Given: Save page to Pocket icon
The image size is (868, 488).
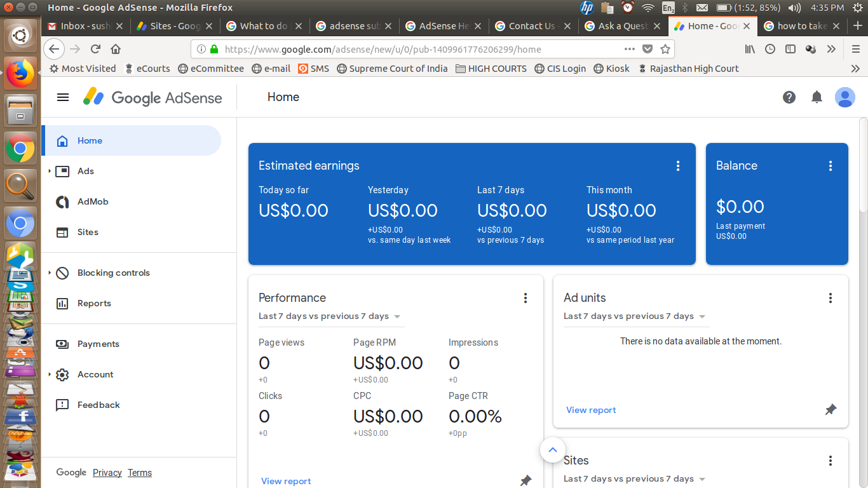Looking at the screenshot, I should tap(648, 49).
